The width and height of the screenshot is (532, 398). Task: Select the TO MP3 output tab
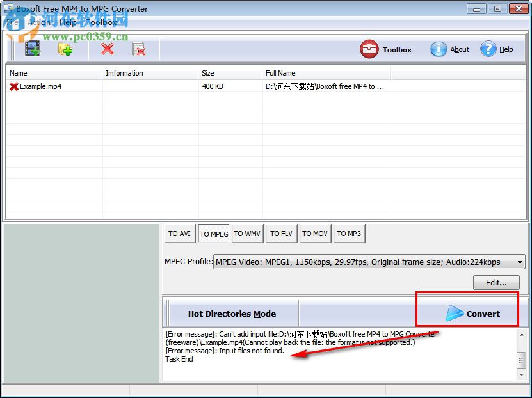pyautogui.click(x=349, y=234)
